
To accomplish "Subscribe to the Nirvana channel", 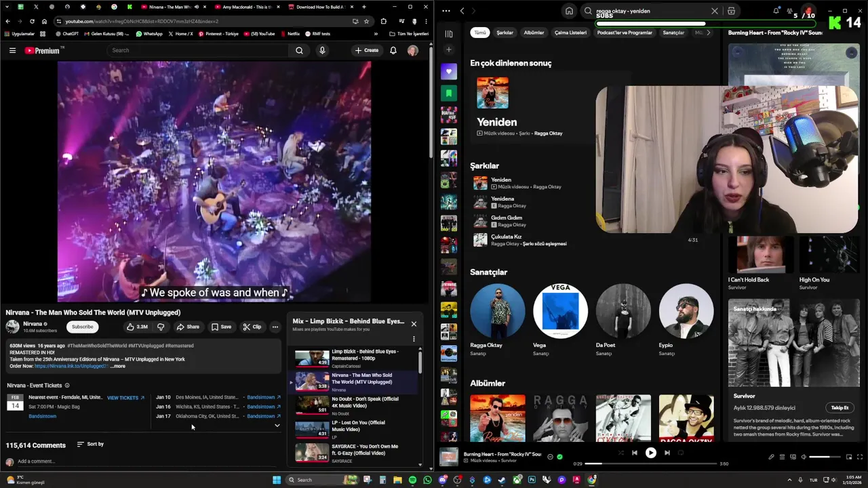I will click(x=82, y=327).
